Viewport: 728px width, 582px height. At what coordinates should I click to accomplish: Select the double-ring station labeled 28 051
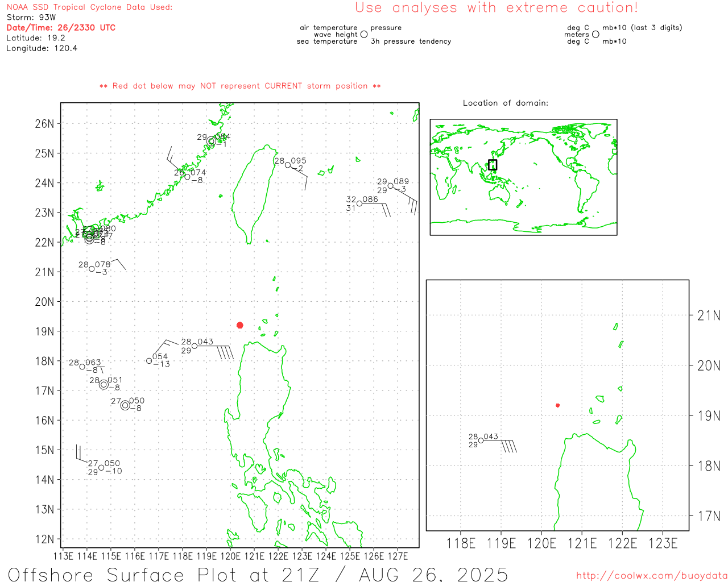click(x=104, y=385)
